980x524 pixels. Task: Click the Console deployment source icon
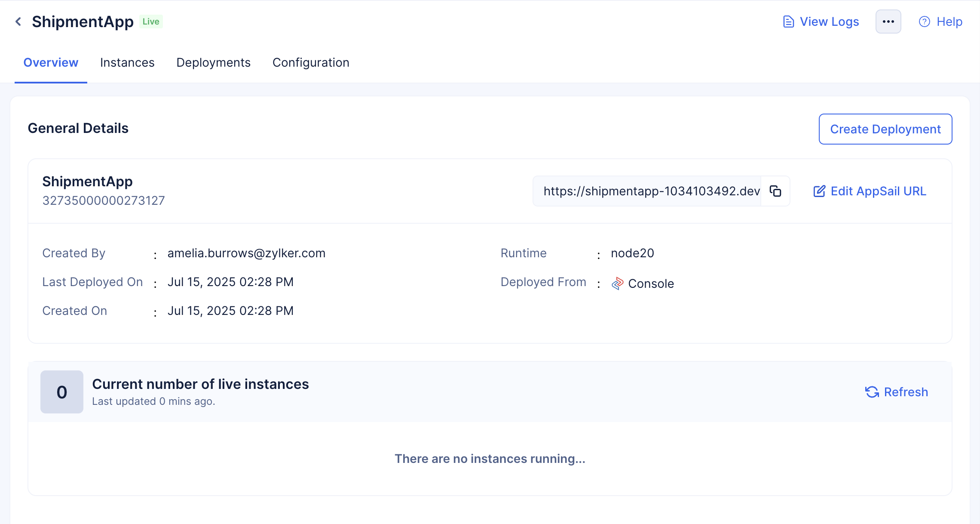(617, 283)
